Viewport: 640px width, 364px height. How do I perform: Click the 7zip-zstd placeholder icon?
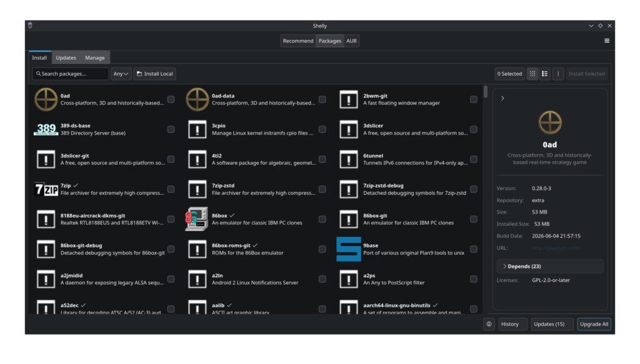[197, 189]
